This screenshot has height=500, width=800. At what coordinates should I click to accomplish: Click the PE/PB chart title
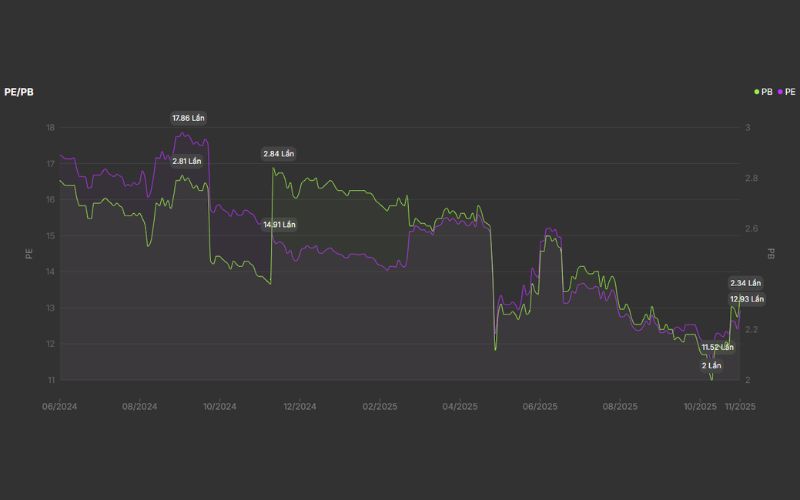coord(20,91)
